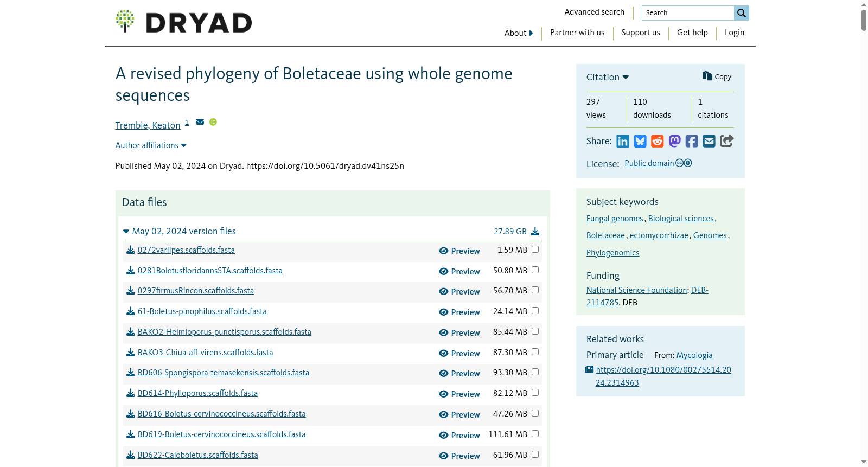Share dataset by email icon
This screenshot has width=868, height=467.
(x=709, y=142)
